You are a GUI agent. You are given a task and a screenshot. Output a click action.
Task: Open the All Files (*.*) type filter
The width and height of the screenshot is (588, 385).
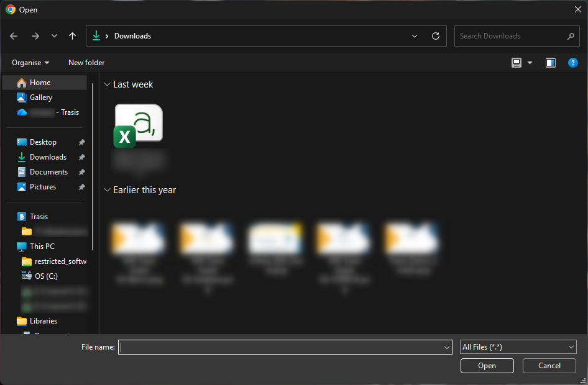[518, 347]
